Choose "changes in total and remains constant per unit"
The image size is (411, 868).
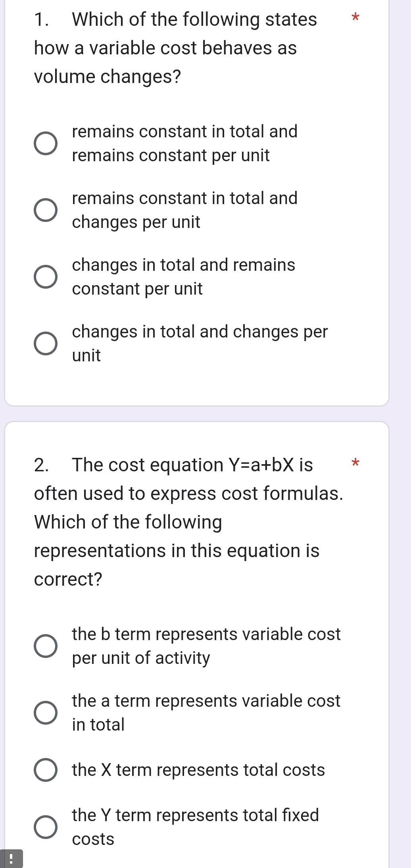tap(45, 276)
